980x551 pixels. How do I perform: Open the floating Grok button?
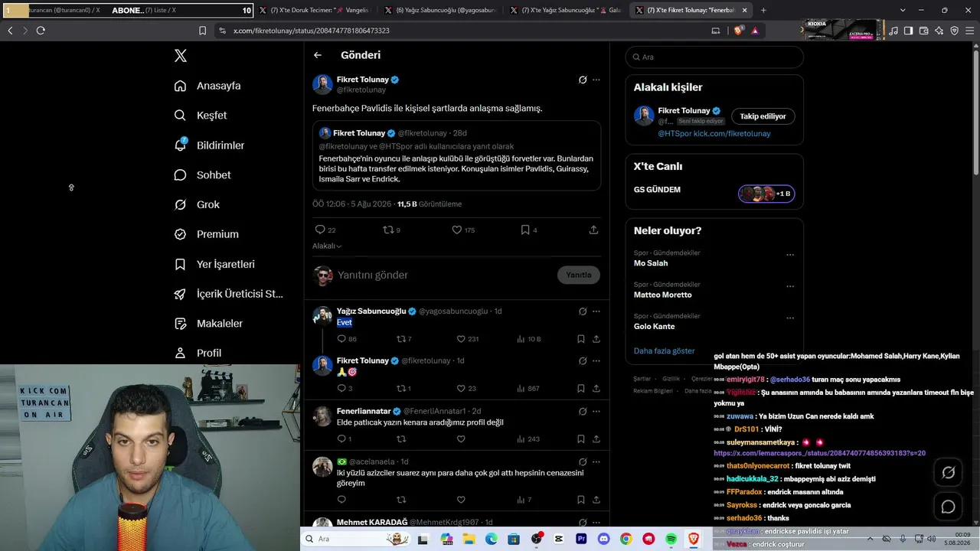pyautogui.click(x=948, y=473)
